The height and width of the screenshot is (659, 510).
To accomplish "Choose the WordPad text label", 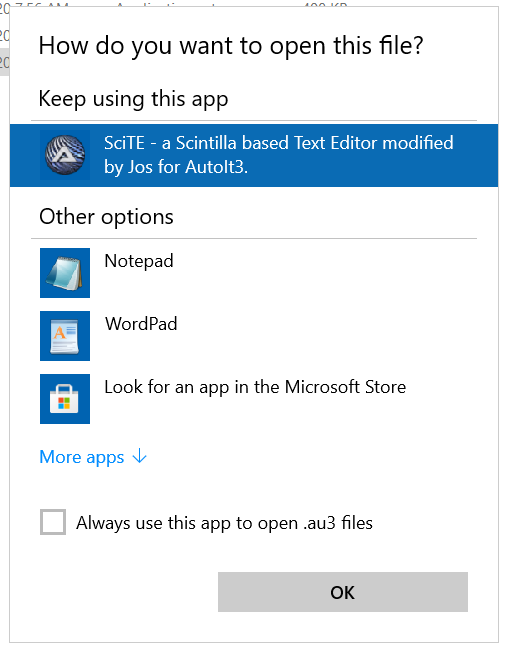I will pyautogui.click(x=141, y=324).
